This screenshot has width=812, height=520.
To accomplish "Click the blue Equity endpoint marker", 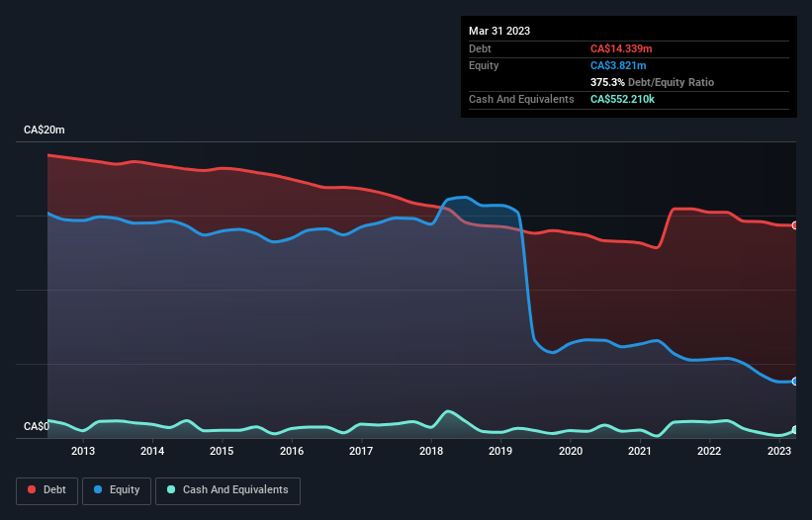I will pos(795,382).
